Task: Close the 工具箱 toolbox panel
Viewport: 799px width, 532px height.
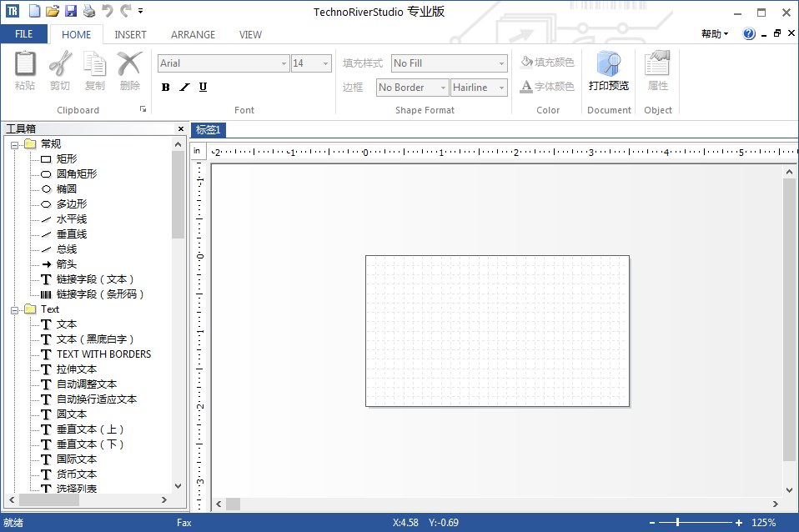Action: (x=180, y=128)
